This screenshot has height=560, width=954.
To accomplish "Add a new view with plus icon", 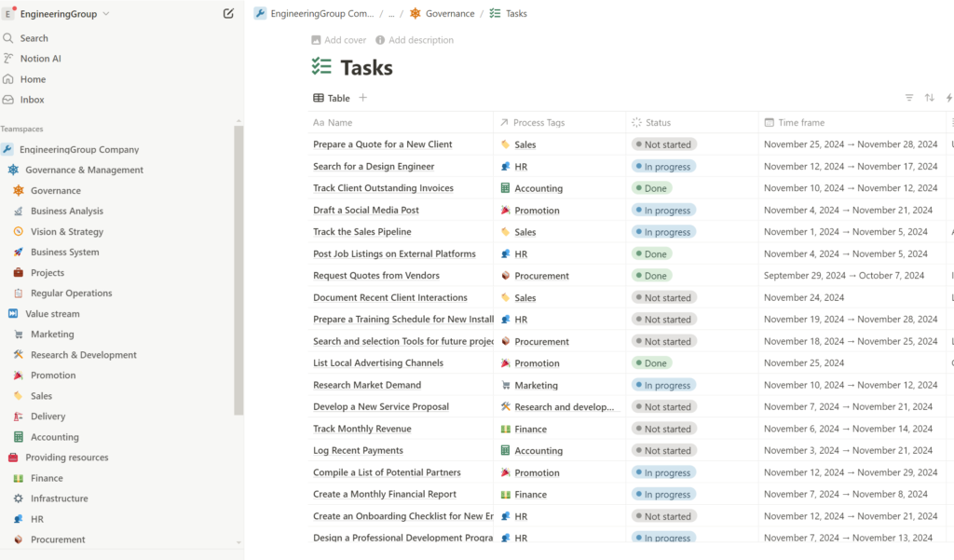I will [x=363, y=98].
